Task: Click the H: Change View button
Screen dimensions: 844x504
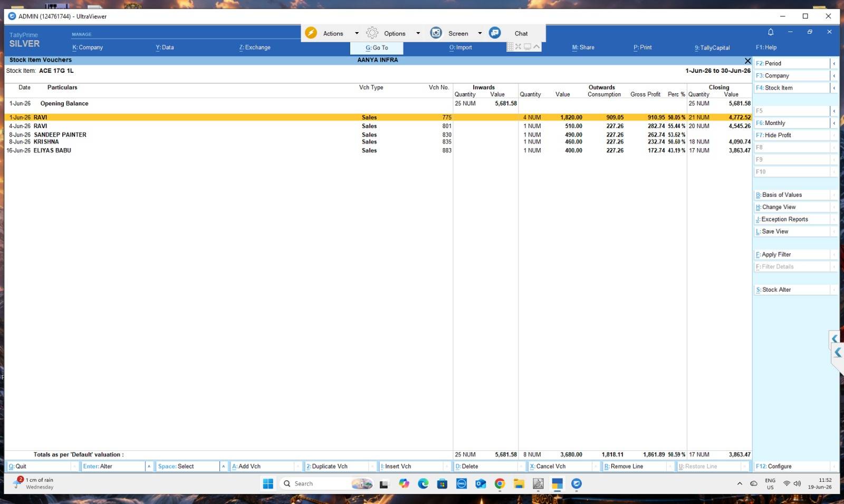Action: click(x=792, y=207)
